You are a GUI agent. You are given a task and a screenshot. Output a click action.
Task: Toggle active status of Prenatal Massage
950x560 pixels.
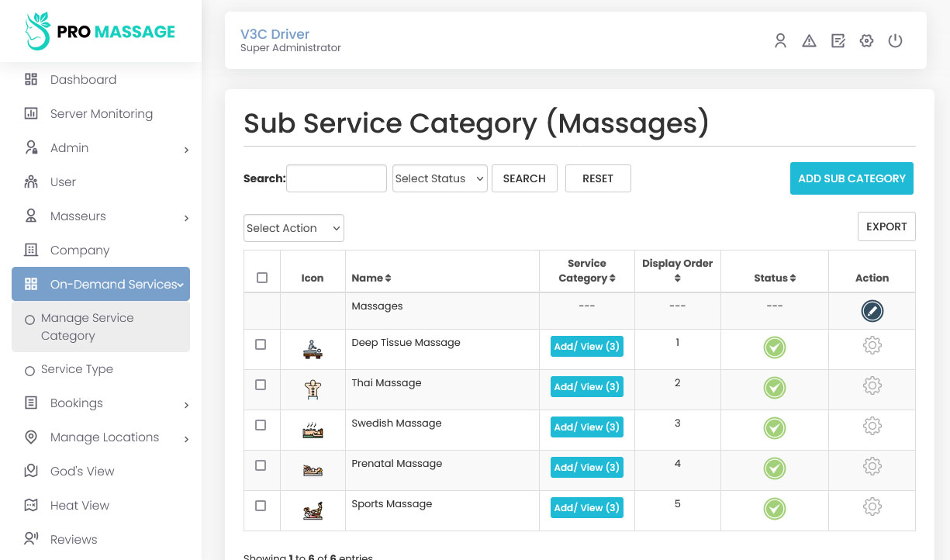[774, 468]
